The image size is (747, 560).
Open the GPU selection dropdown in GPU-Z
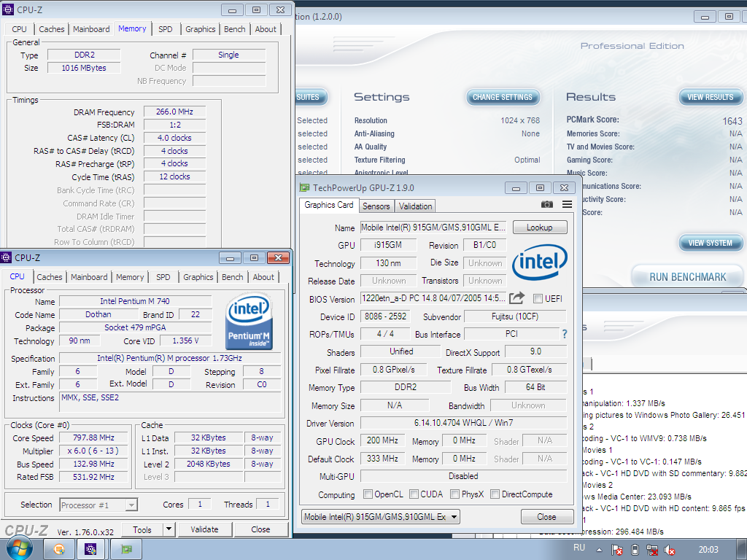381,517
